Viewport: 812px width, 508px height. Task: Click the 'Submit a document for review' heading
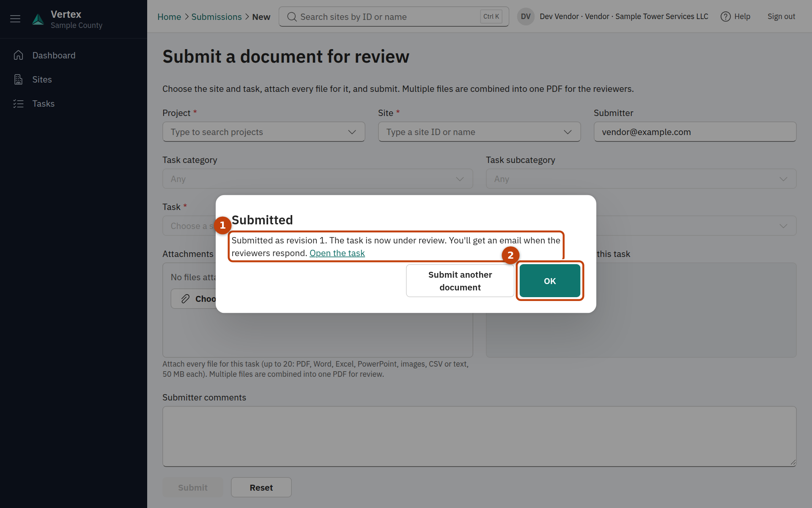click(286, 57)
